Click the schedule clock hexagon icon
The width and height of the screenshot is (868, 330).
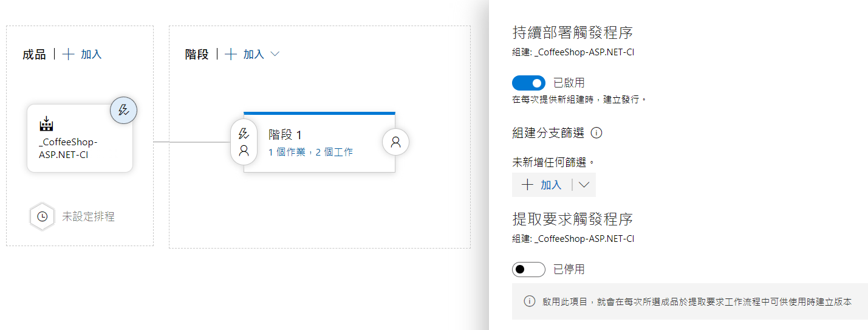click(x=43, y=216)
